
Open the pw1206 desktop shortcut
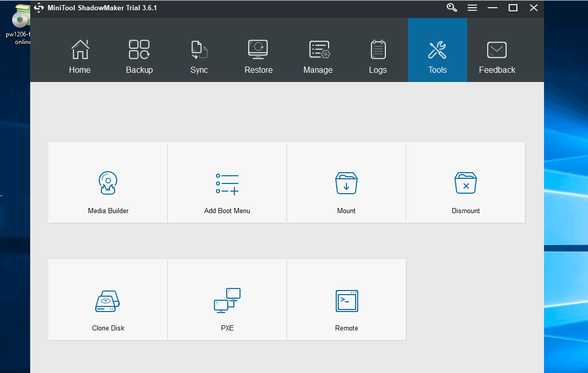[x=21, y=20]
